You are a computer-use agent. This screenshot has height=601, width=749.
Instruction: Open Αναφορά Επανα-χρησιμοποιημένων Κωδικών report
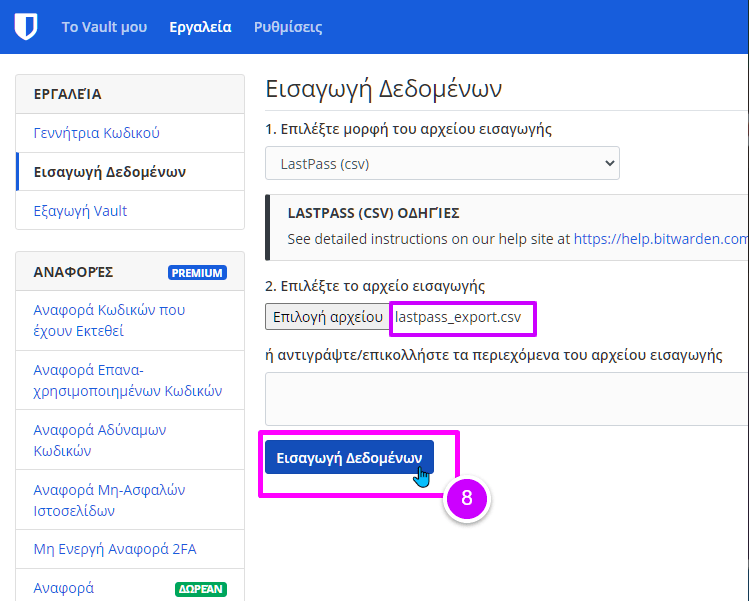pyautogui.click(x=128, y=380)
